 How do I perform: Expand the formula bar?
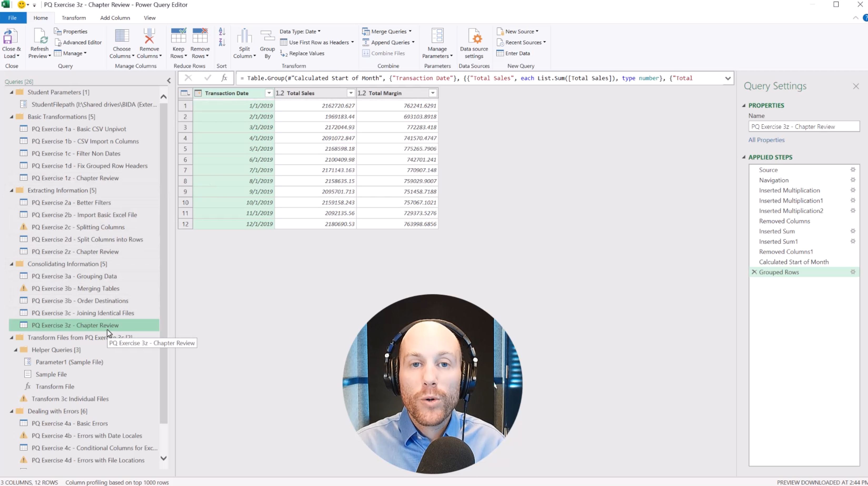tap(728, 78)
